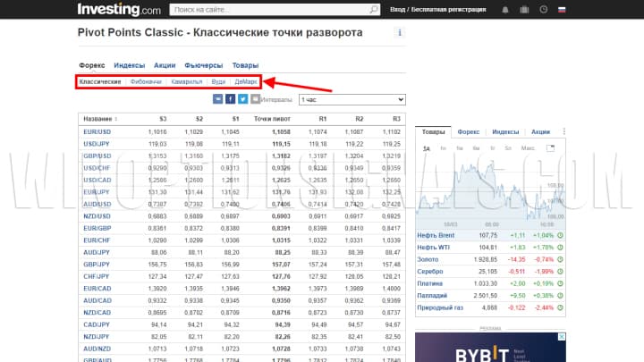The height and width of the screenshot is (362, 644).
Task: Open the NZD/CAD pair link
Action: [x=97, y=312]
